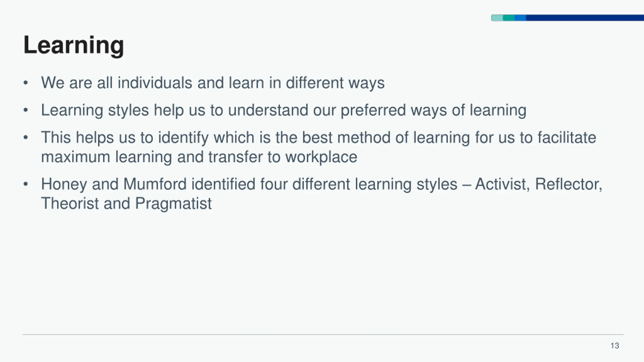Image resolution: width=644 pixels, height=362 pixels.
Task: Click the horizontal footer divider line
Action: [323, 335]
